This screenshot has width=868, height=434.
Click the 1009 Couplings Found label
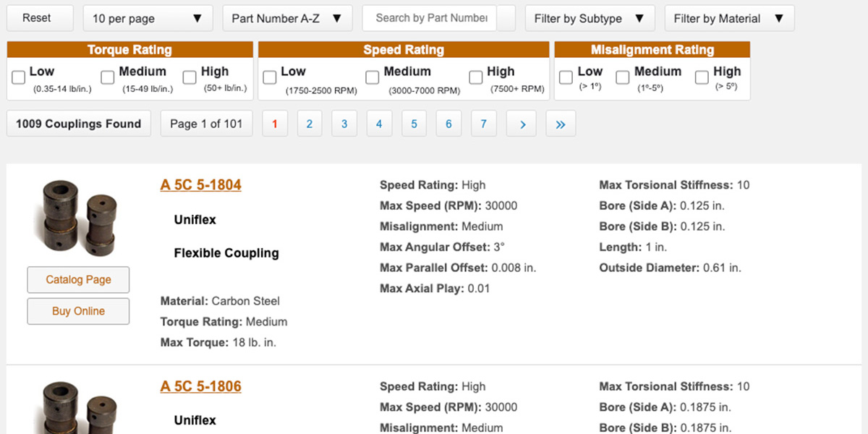[79, 124]
